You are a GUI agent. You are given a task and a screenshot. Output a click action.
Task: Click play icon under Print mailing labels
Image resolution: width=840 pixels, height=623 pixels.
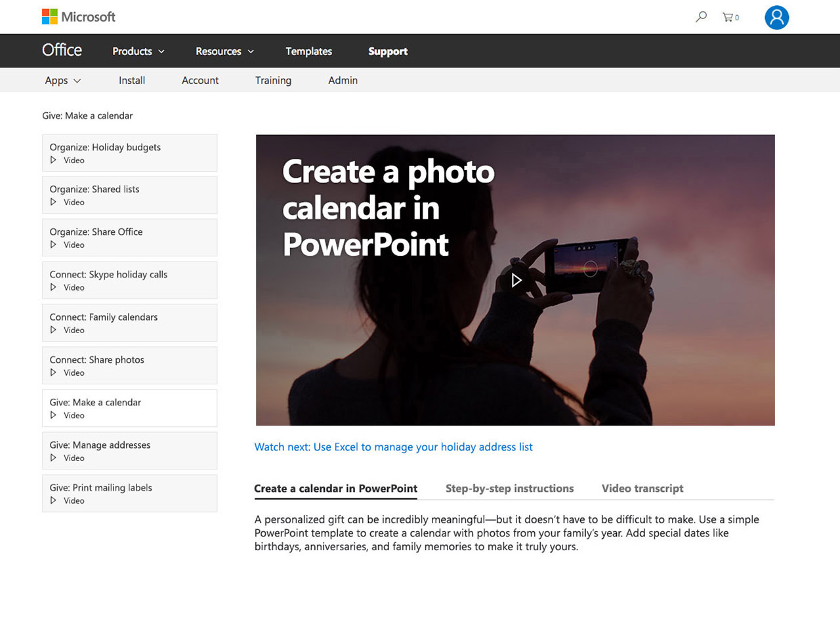pos(54,500)
